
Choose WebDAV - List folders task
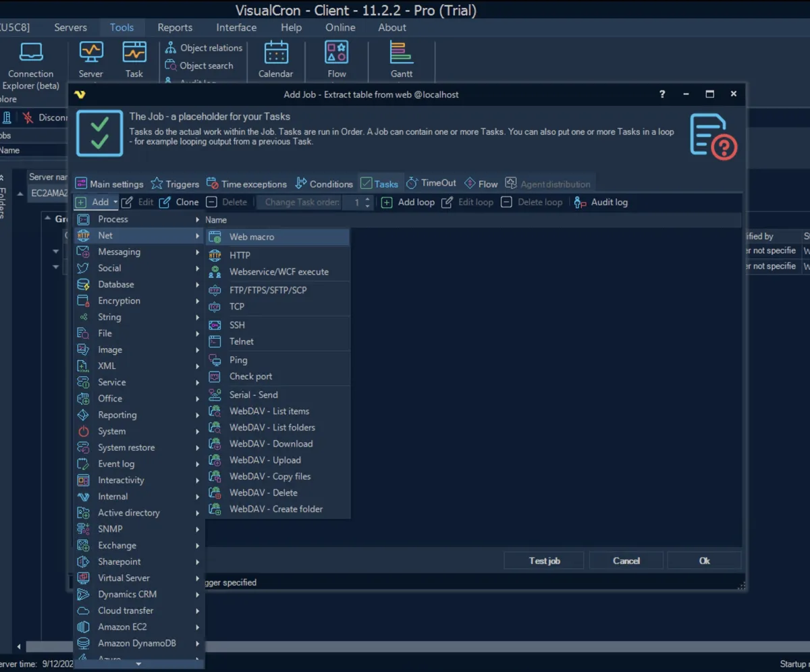(x=279, y=427)
